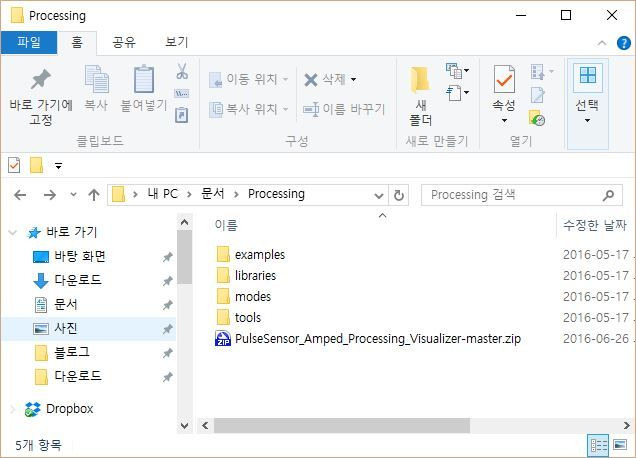Click the History icon in 열기 group
636x458 pixels.
537,118
